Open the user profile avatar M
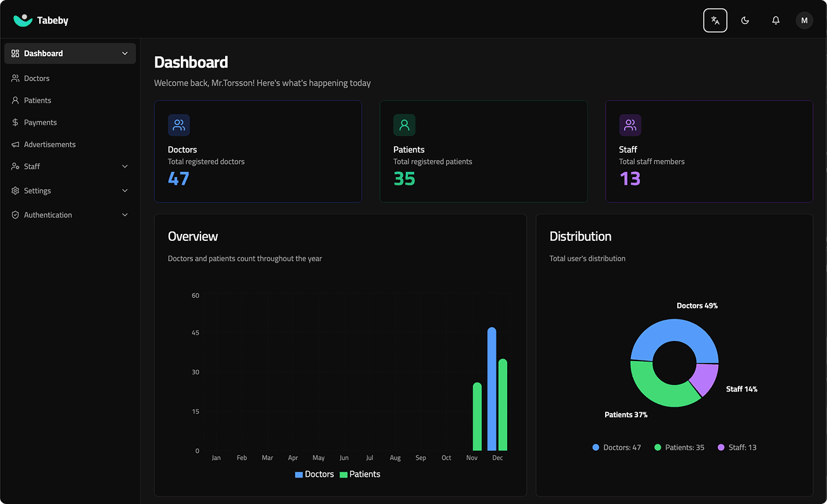 804,20
